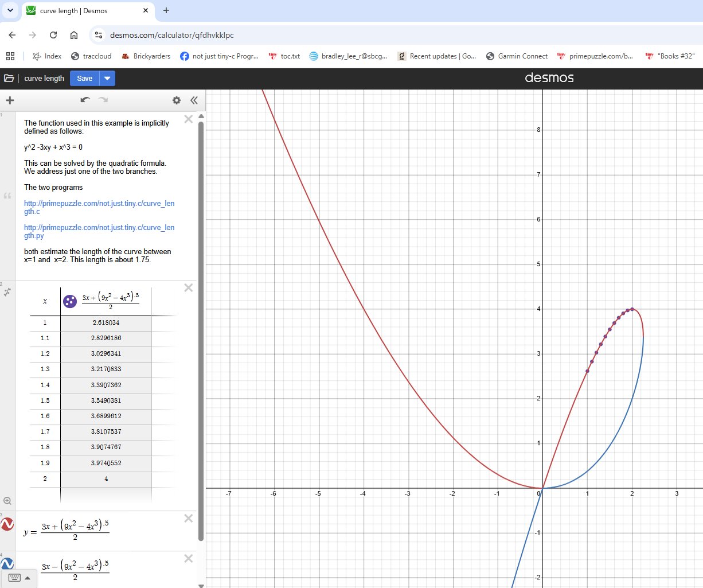Toggle the table column points style icon
This screenshot has width=703, height=588.
pyautogui.click(x=70, y=301)
